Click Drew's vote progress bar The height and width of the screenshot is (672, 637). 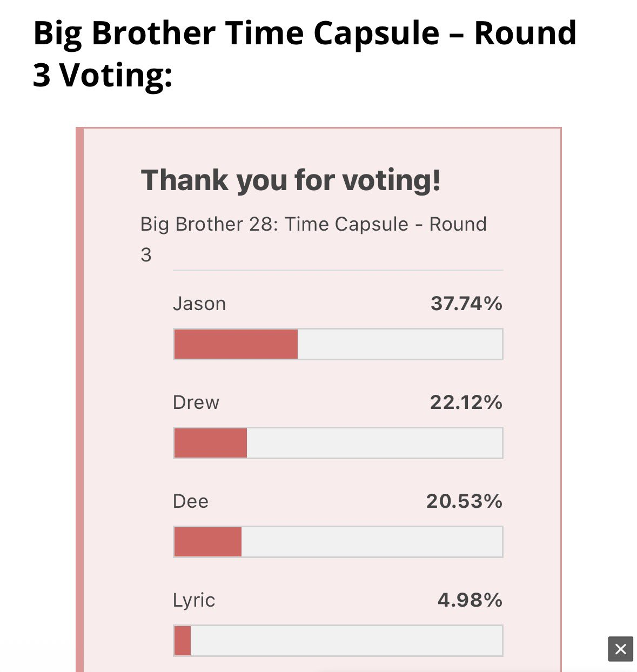coord(338,443)
